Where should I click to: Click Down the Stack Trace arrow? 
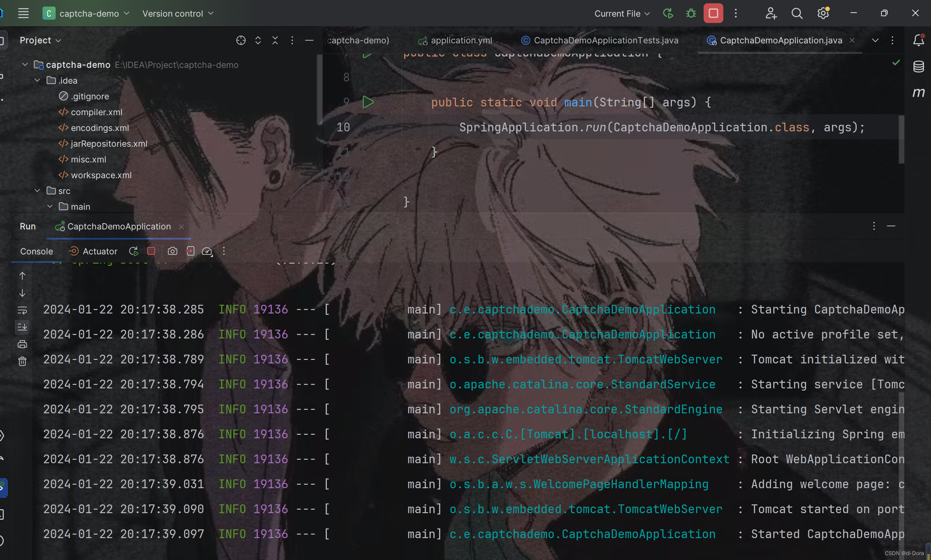(x=22, y=293)
